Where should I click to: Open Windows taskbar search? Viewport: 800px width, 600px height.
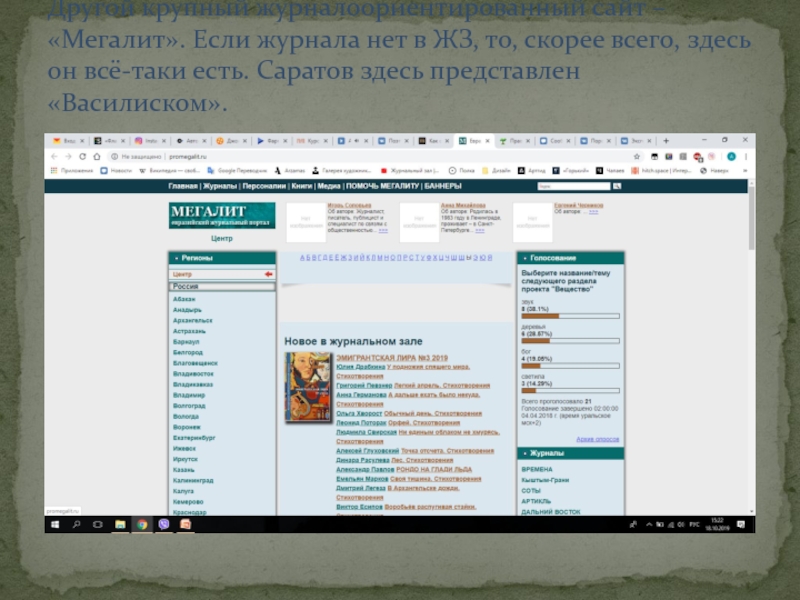pyautogui.click(x=77, y=524)
